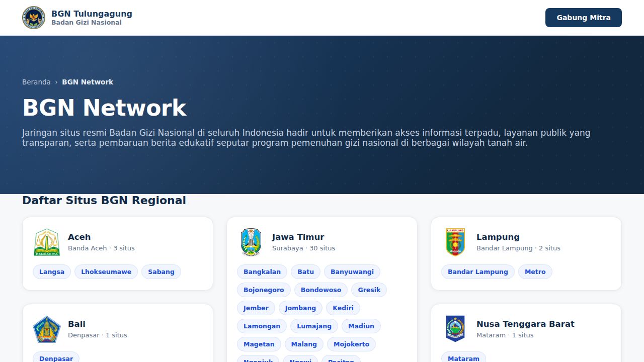Click the Lampung province emblem
The height and width of the screenshot is (362, 644).
(x=455, y=242)
